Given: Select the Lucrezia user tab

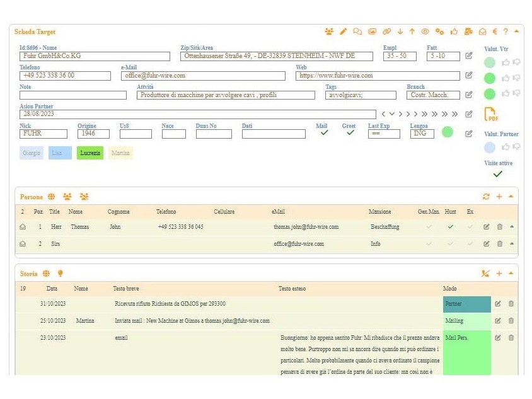Looking at the screenshot, I should pyautogui.click(x=90, y=153).
